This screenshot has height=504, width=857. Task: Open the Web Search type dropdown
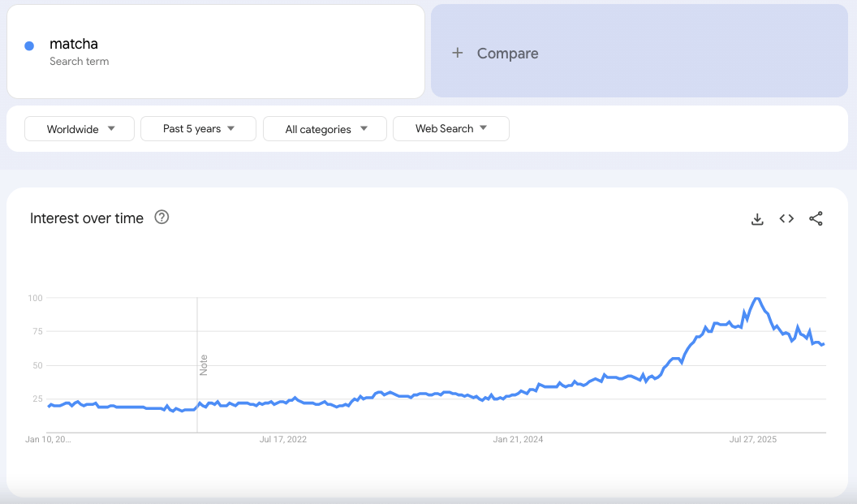pyautogui.click(x=450, y=129)
